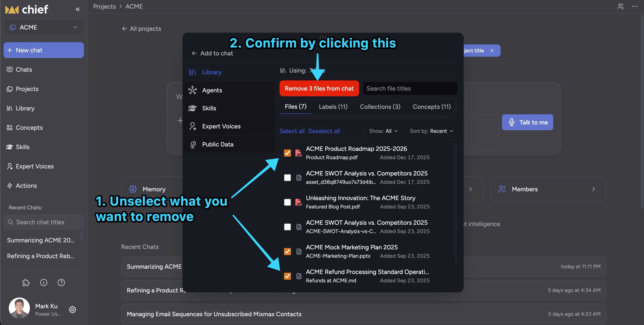Click the Expert Voices person icon in dialog
Image resolution: width=644 pixels, height=325 pixels.
point(193,126)
